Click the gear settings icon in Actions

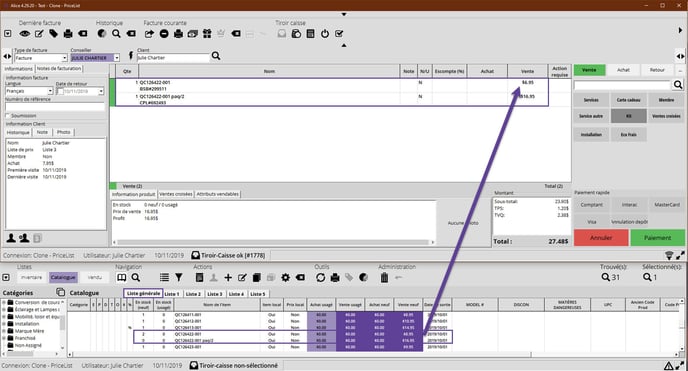point(286,278)
